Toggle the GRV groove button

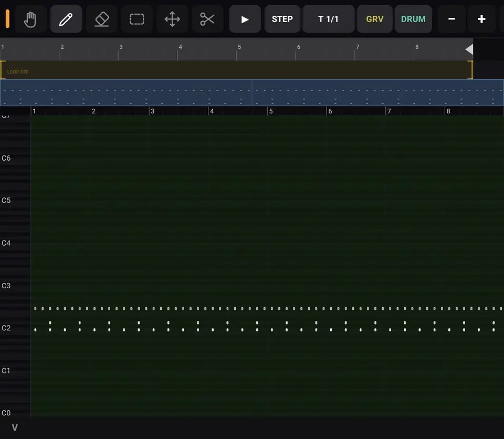pos(375,19)
